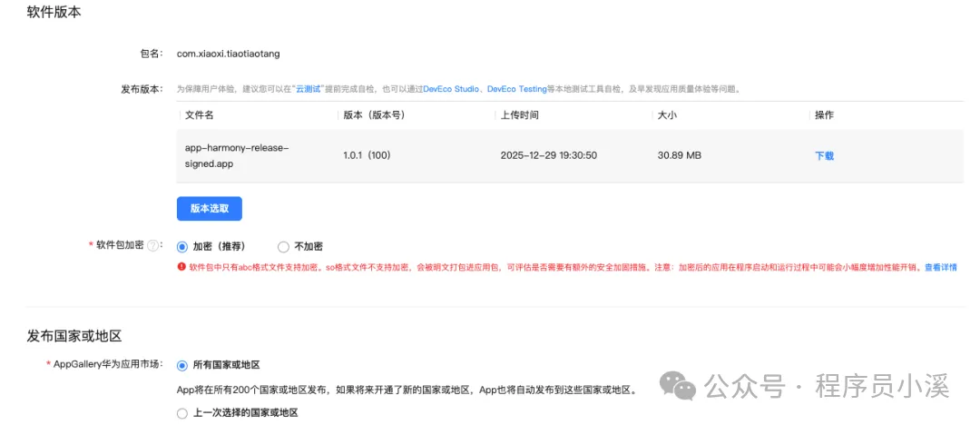Click the version cell 1.0.1（100）
Screen dimensions: 980x425
pos(367,155)
